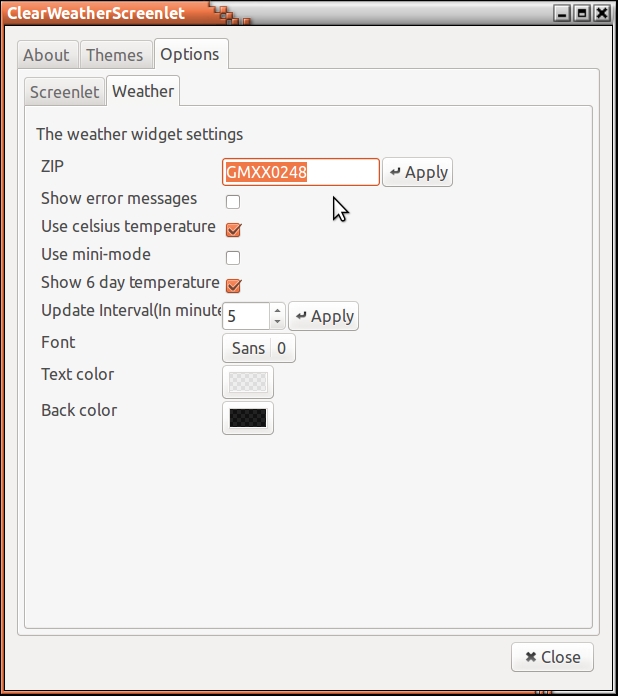The image size is (618, 696).
Task: Select the Weather sub-tab
Action: (x=143, y=91)
